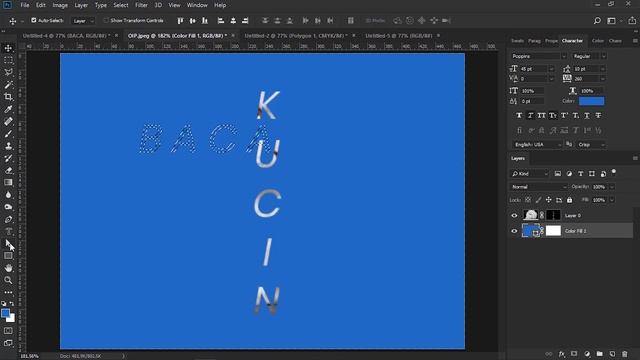Viewport: 640px width, 360px height.
Task: Open the Filter menu
Action: (141, 5)
